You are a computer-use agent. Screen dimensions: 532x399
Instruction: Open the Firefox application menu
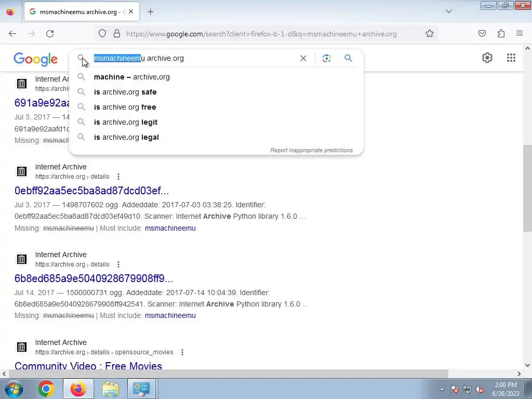pos(520,34)
